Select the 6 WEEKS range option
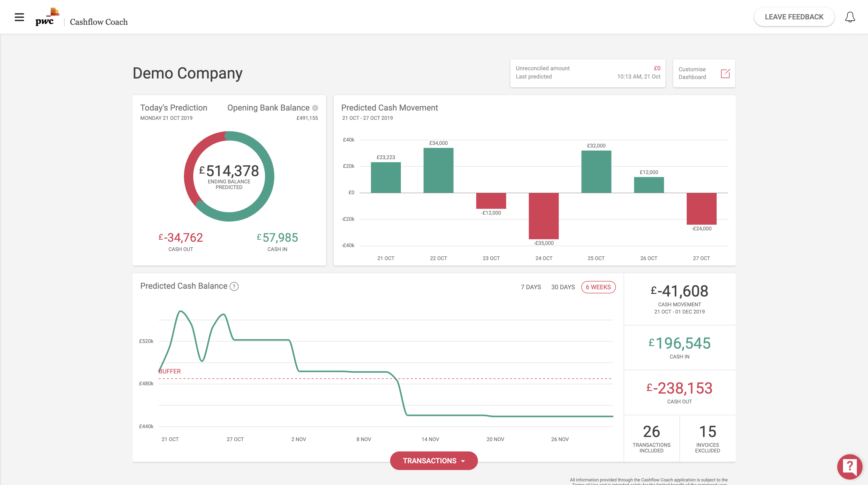868x485 pixels. [x=598, y=287]
